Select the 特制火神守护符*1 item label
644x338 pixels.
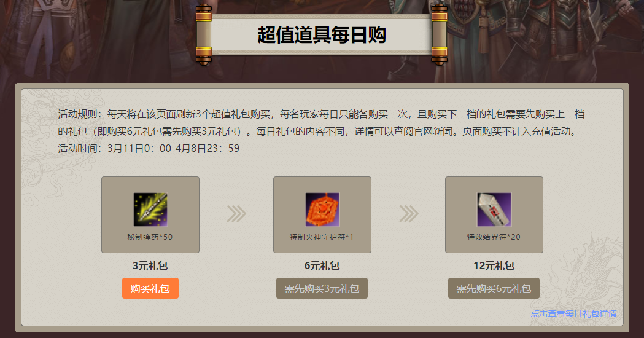click(322, 237)
